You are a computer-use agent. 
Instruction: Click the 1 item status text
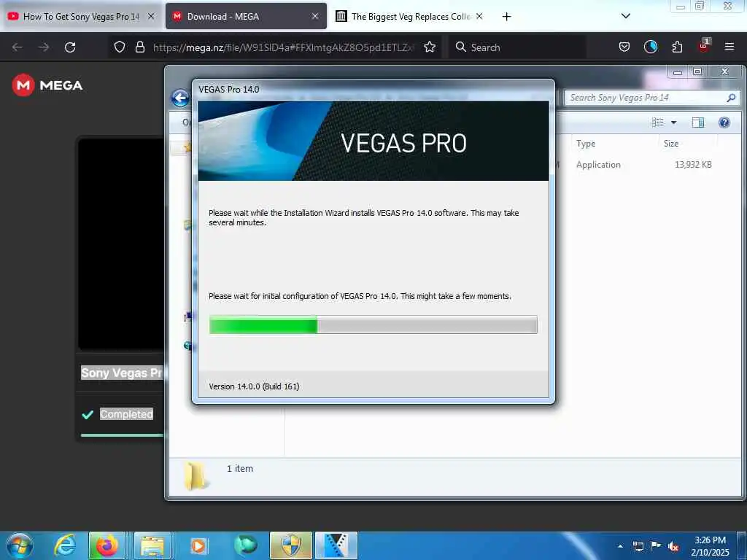pos(239,469)
